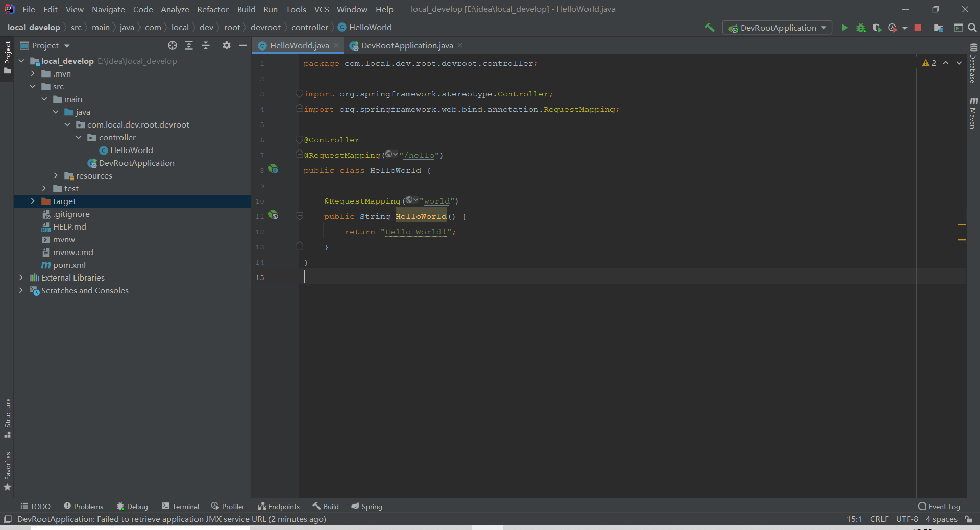Screen dimensions: 980x530
Task: Open the Spring tool window
Action: click(366, 506)
